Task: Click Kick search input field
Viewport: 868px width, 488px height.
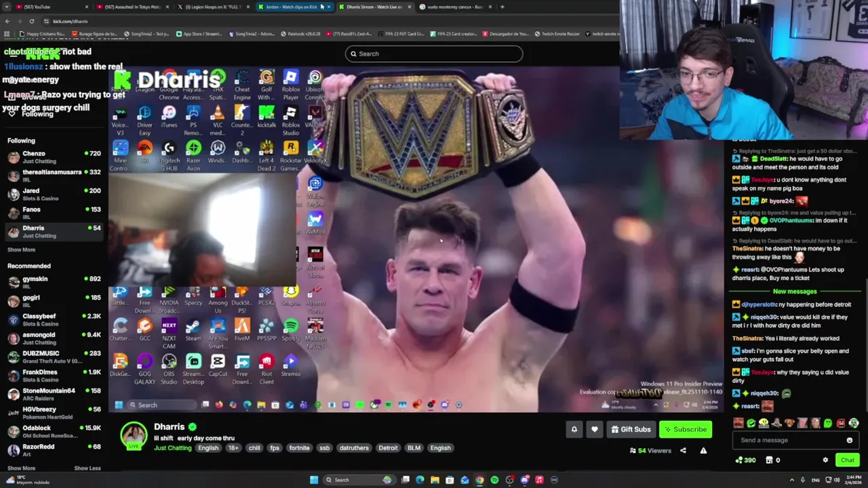Action: click(434, 54)
